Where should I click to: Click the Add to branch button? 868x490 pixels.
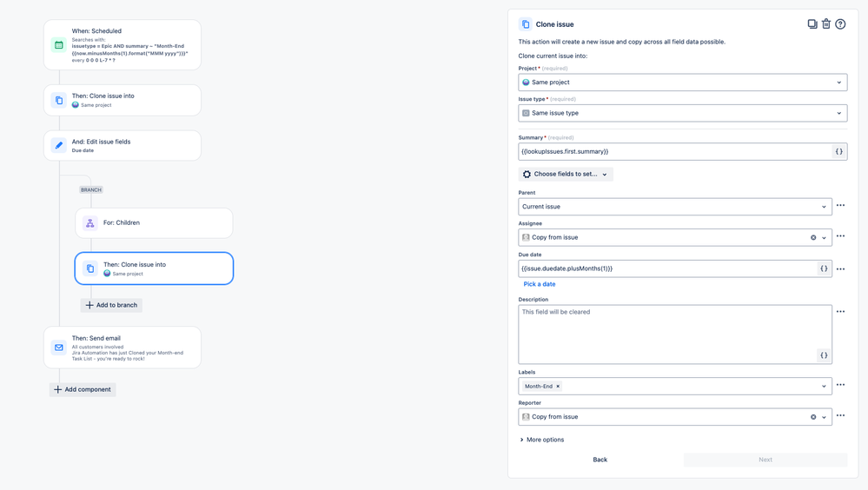[x=111, y=305]
